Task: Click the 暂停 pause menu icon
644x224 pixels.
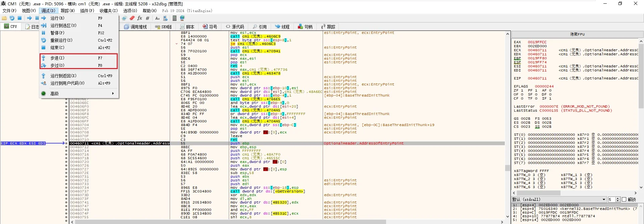Action: tap(44, 33)
